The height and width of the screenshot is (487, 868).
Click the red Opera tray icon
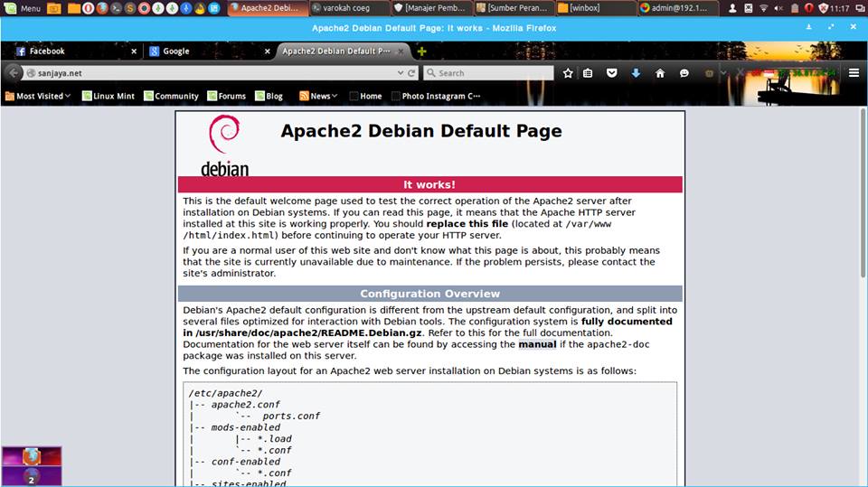click(x=808, y=8)
